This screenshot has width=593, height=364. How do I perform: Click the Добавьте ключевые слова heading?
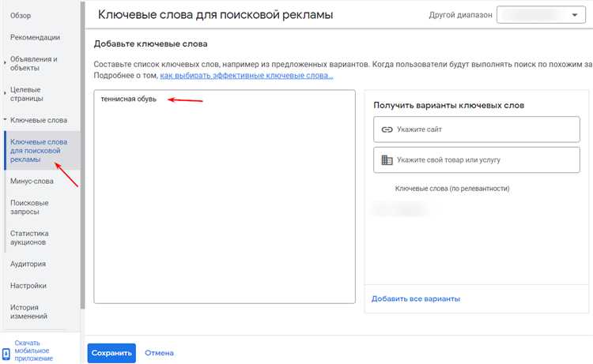pyautogui.click(x=150, y=43)
